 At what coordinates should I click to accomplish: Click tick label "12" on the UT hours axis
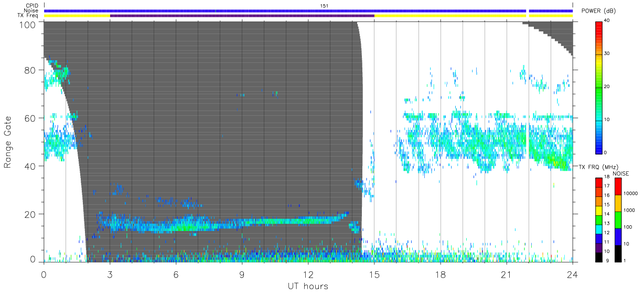pyautogui.click(x=308, y=274)
